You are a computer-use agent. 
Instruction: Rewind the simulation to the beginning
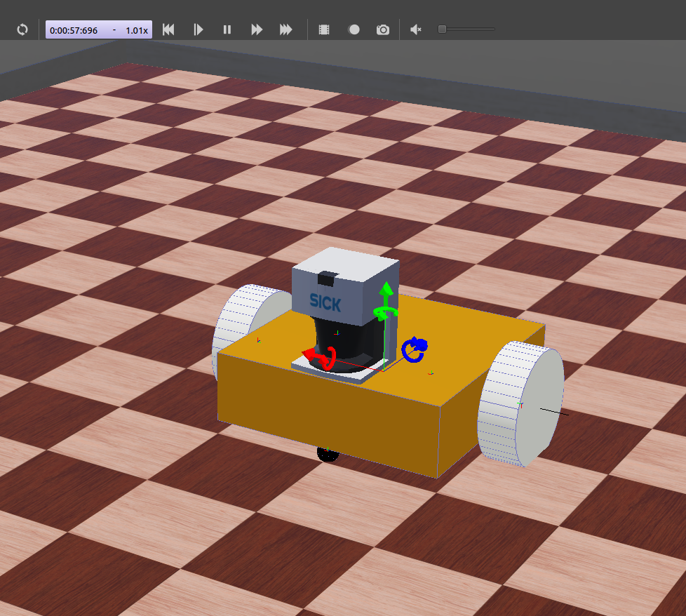(x=168, y=29)
